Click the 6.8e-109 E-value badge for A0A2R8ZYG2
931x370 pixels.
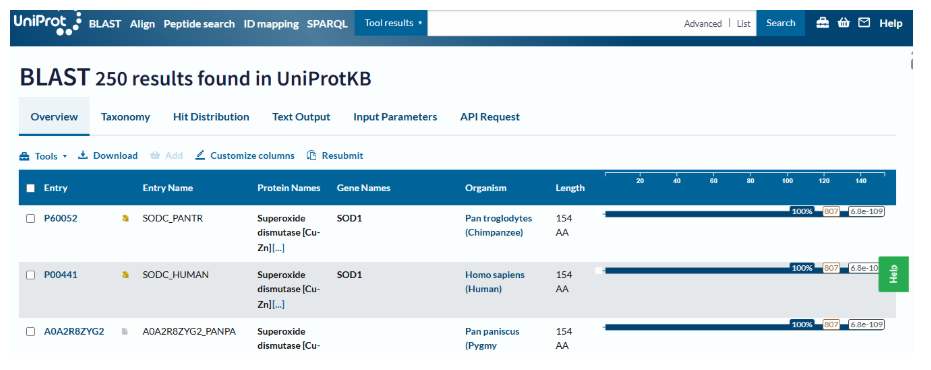click(866, 324)
